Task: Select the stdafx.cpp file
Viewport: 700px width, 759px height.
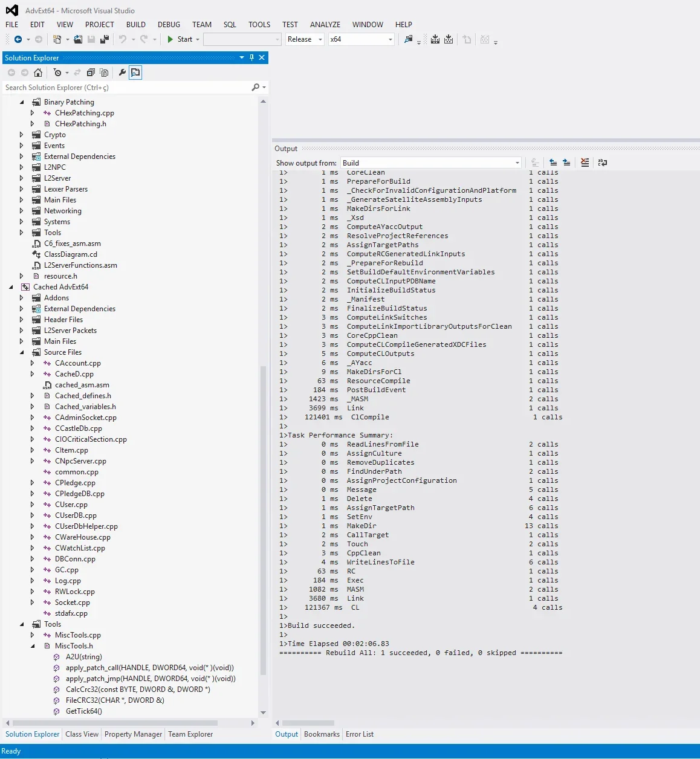Action: (71, 613)
